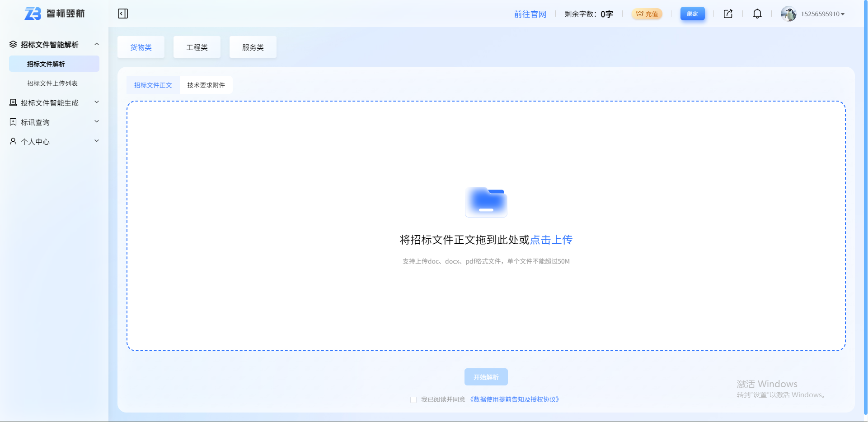Open the 充值 recharge icon button

pos(647,14)
